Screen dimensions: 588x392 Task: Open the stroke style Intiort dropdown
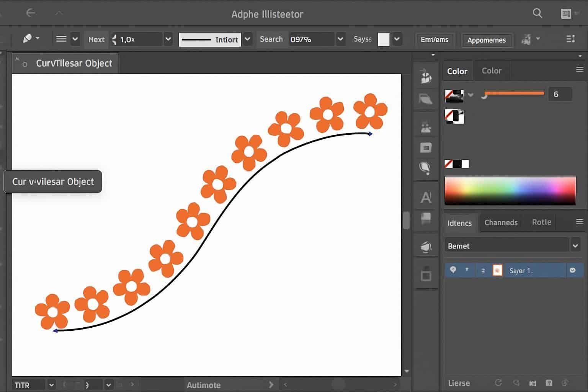[248, 39]
